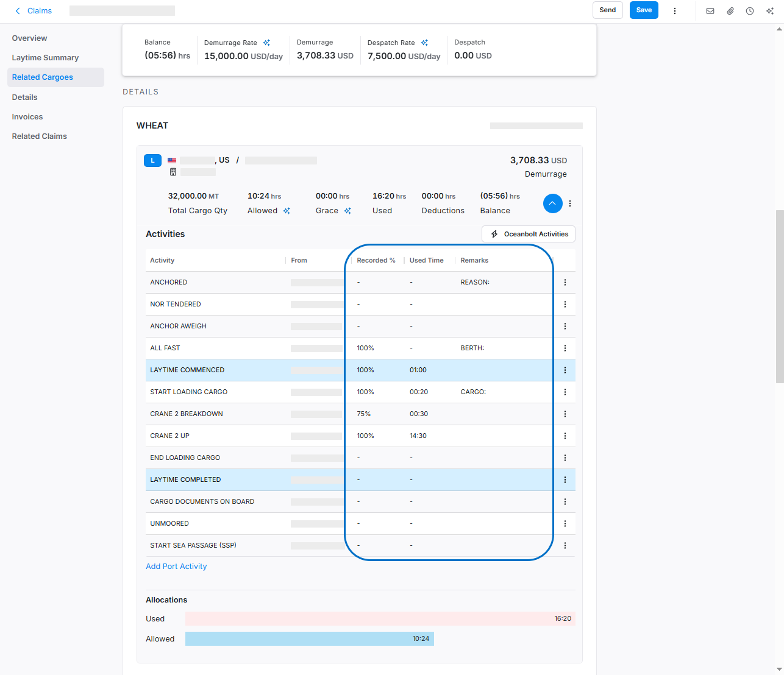Open row menu for CRANE 2 BREAKDOWN

click(565, 414)
